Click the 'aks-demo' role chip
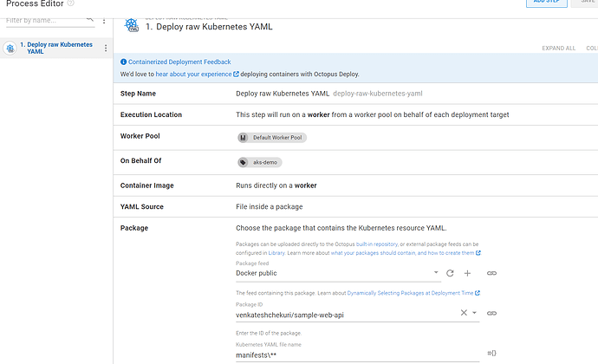598x364 pixels. tap(260, 163)
